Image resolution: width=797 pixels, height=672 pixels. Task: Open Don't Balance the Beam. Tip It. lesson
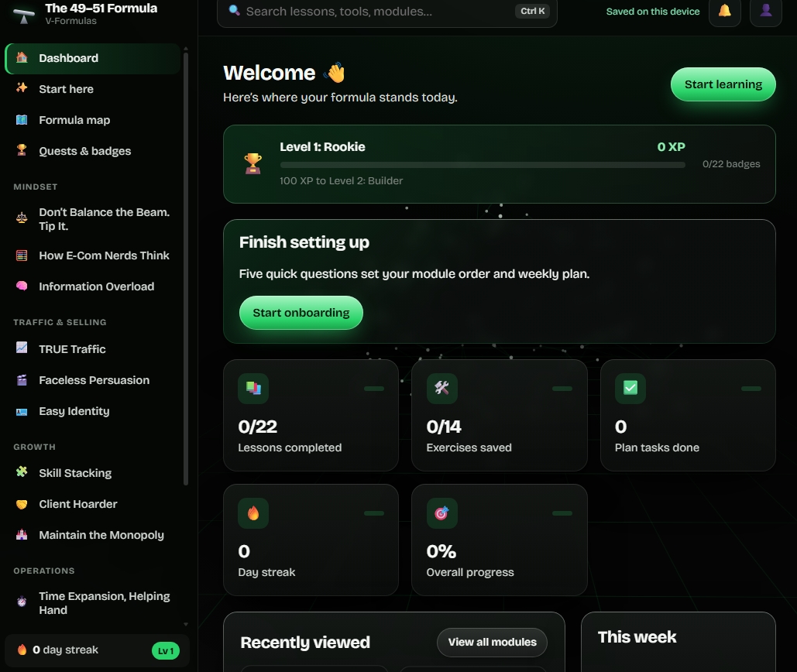pyautogui.click(x=92, y=219)
